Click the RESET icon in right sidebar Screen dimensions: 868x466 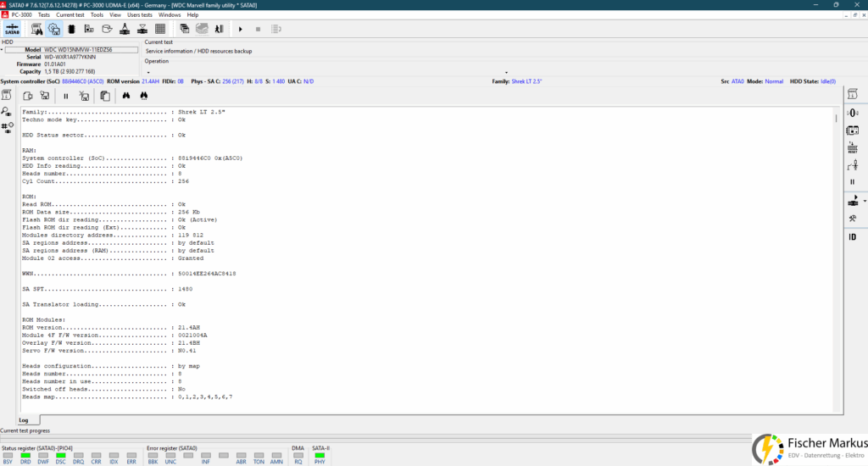click(x=853, y=147)
